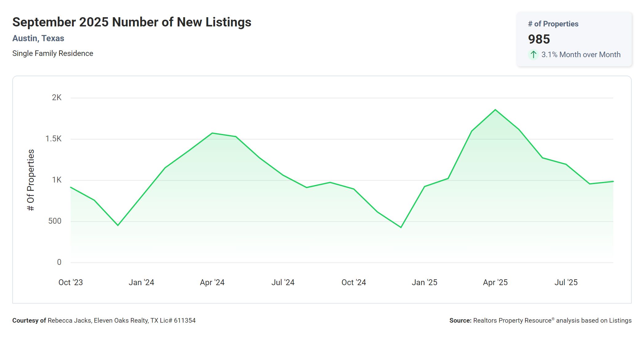This screenshot has width=644, height=338.
Task: Click the 985 properties count value
Action: point(539,39)
